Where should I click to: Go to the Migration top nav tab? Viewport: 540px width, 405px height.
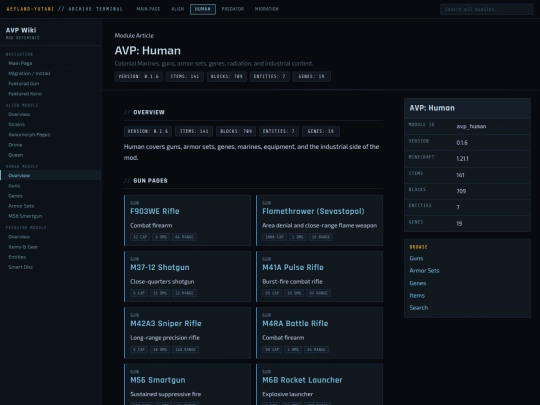coord(267,9)
